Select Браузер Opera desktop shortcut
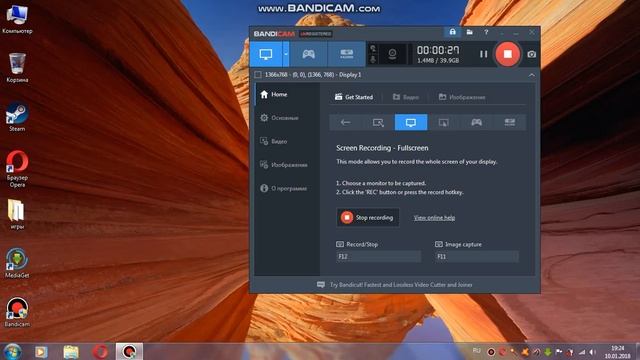This screenshot has width=640, height=360. (x=17, y=169)
